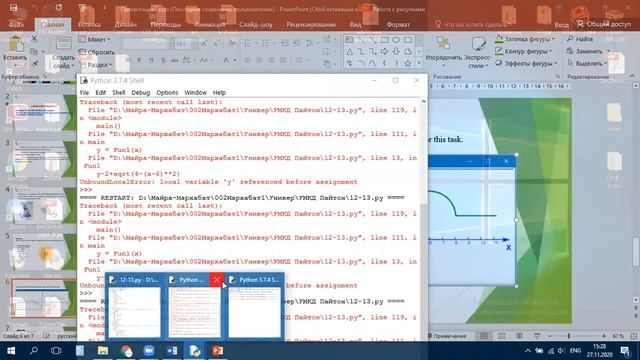Viewport: 640px width, 360px height.
Task: Select the down arrow shape
Action: tap(396, 52)
